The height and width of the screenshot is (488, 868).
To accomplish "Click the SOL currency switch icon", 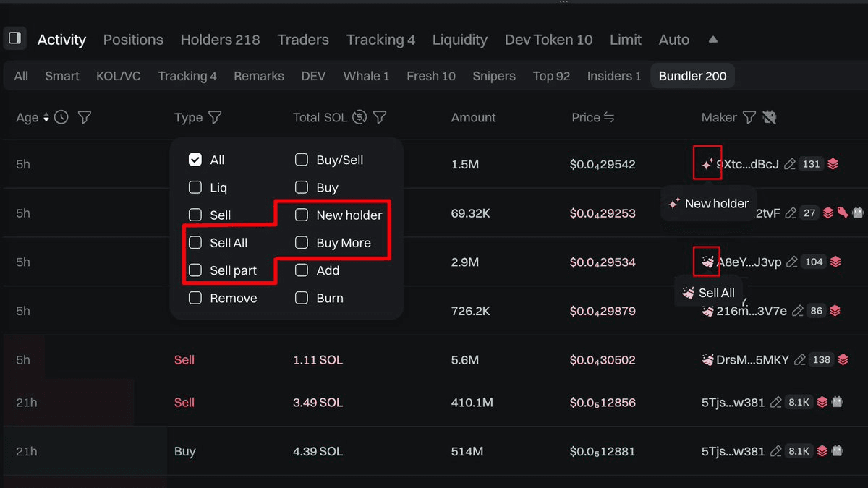I will (359, 117).
